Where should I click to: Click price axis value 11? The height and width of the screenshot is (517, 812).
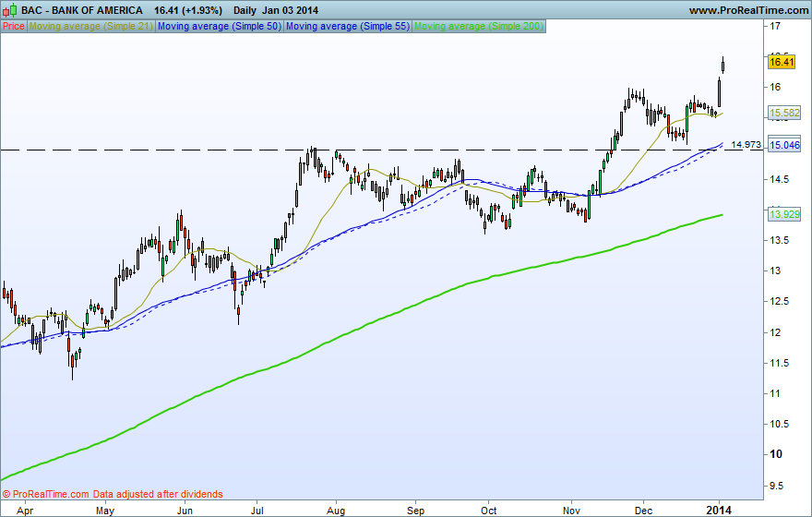[775, 393]
